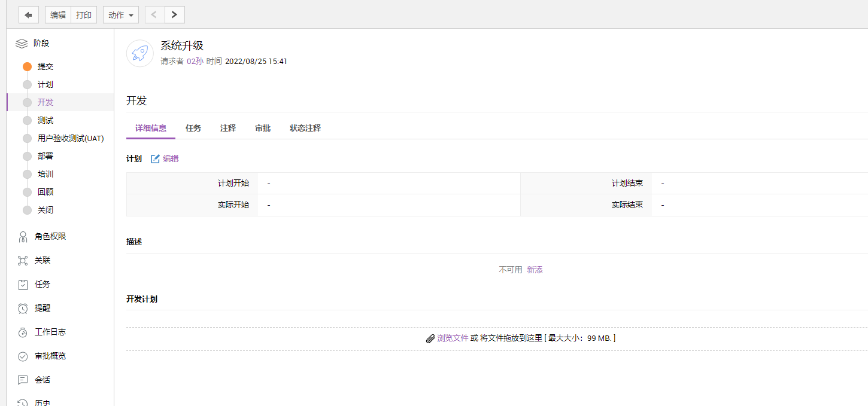Go to next record with right chevron
The image size is (868, 406).
[174, 15]
